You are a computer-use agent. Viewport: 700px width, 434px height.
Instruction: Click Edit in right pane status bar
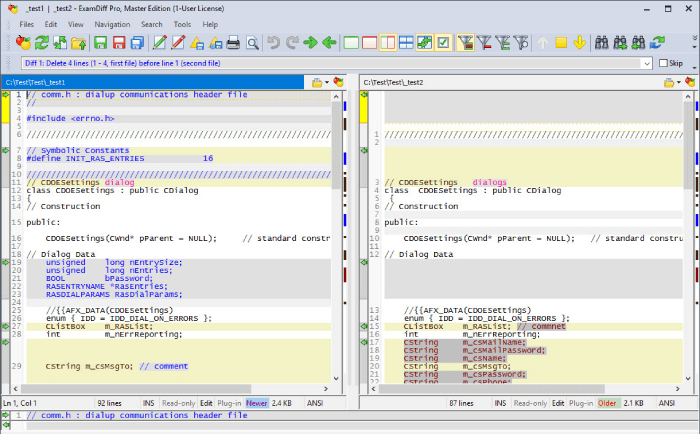tap(558, 403)
